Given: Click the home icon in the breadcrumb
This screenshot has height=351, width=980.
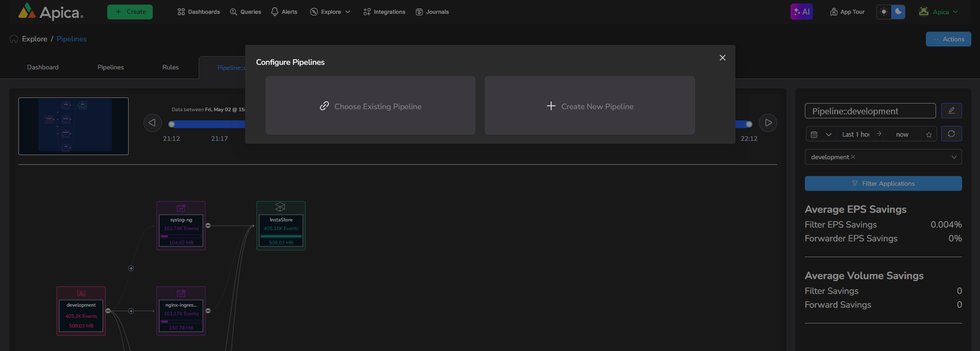Looking at the screenshot, I should 14,39.
